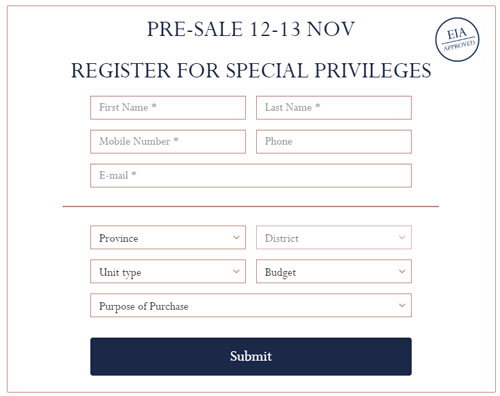Click the Phone input box
Image resolution: width=500 pixels, height=396 pixels.
pyautogui.click(x=334, y=142)
